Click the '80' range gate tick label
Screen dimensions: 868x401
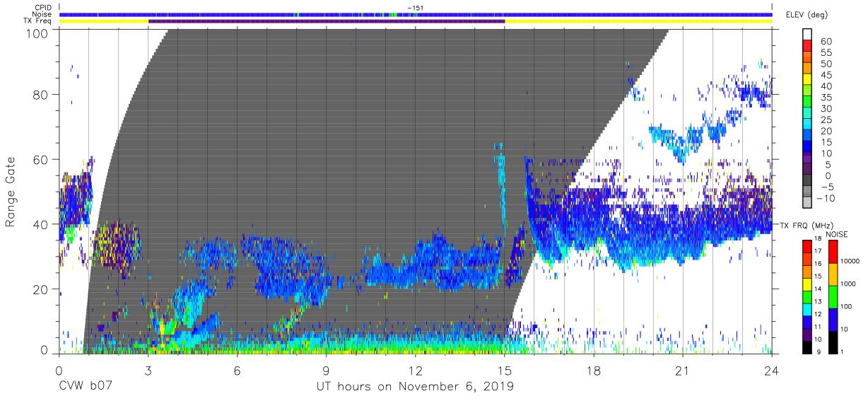point(41,95)
